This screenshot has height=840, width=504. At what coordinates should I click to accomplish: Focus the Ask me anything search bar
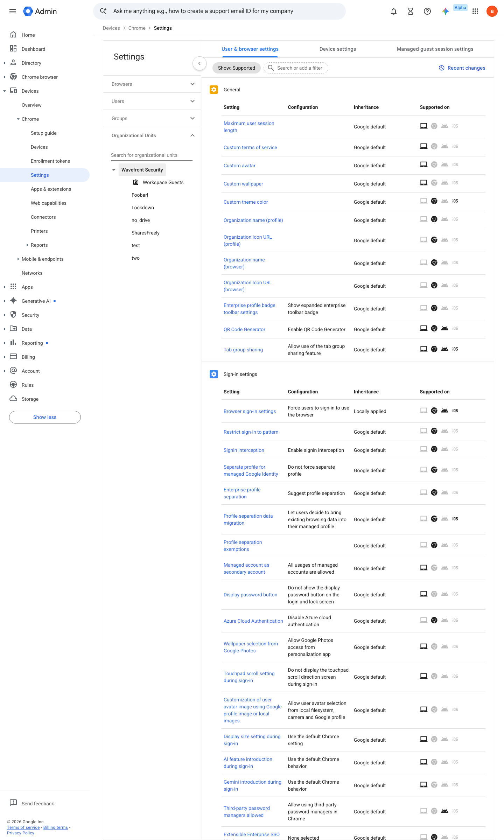tap(219, 11)
